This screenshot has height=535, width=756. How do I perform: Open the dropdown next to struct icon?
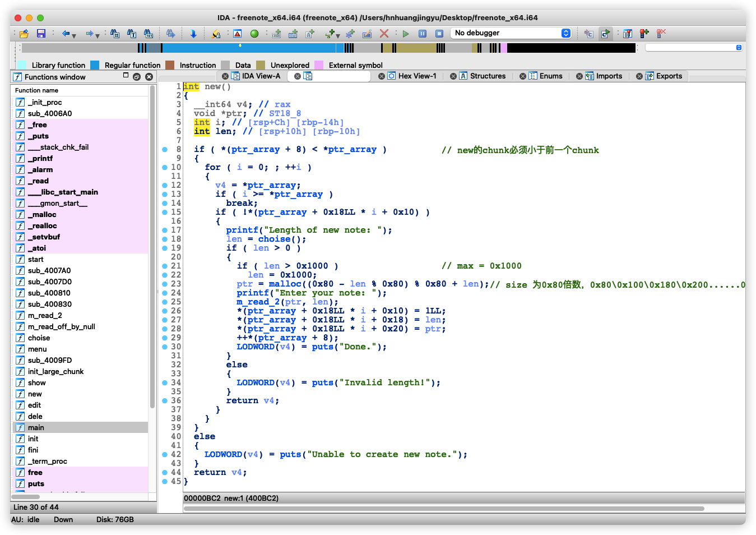[x=338, y=35]
